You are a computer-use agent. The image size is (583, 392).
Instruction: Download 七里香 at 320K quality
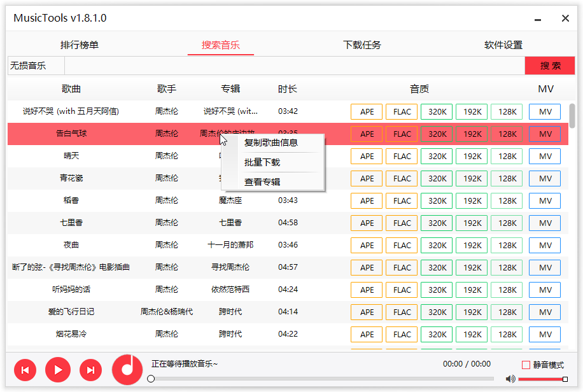coord(437,223)
